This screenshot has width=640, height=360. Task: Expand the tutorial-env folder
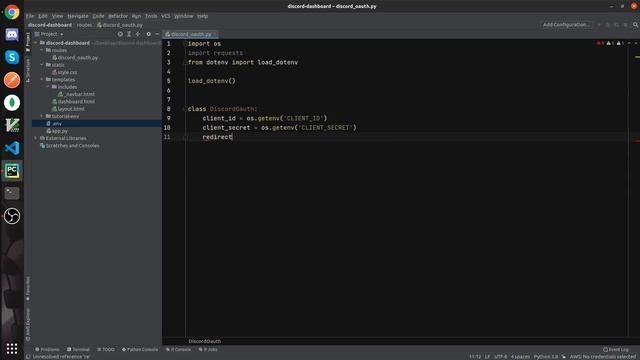tap(42, 116)
